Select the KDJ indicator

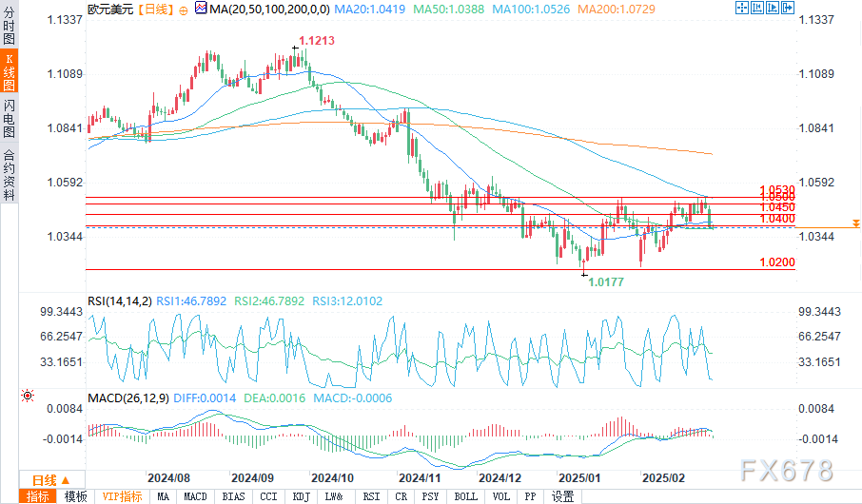tap(301, 496)
